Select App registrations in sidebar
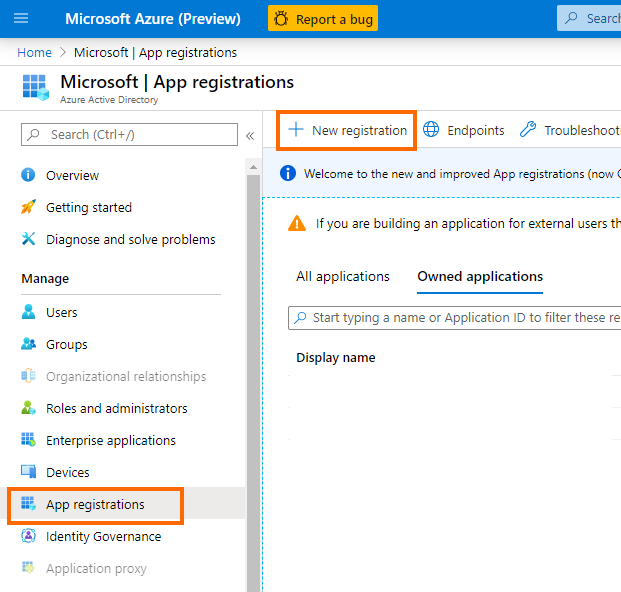This screenshot has width=621, height=592. click(x=95, y=504)
